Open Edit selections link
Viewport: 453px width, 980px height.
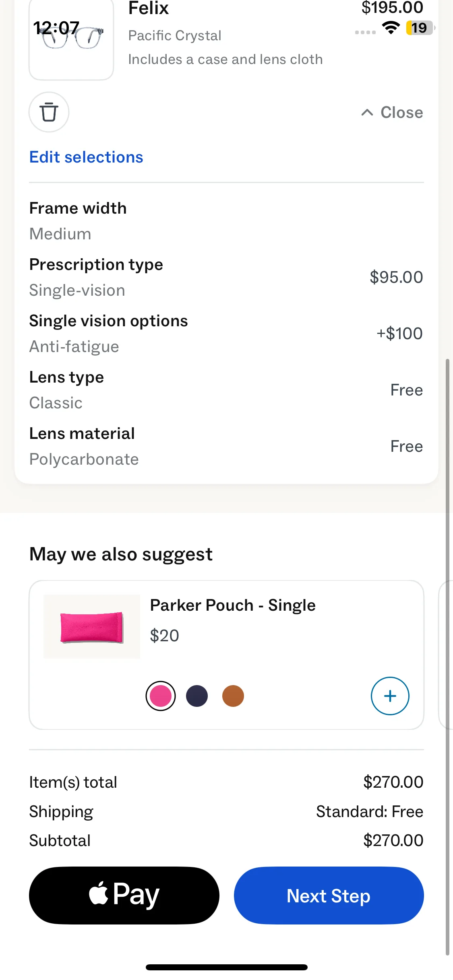[x=86, y=157]
